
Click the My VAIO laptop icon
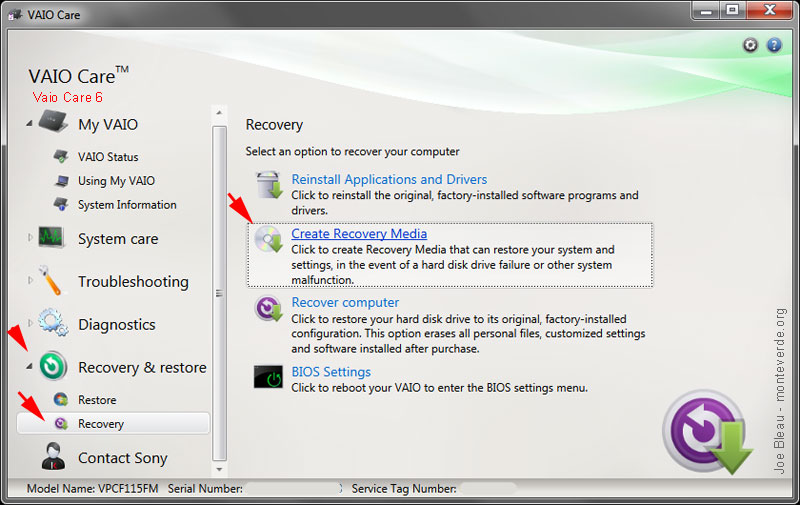[x=54, y=121]
